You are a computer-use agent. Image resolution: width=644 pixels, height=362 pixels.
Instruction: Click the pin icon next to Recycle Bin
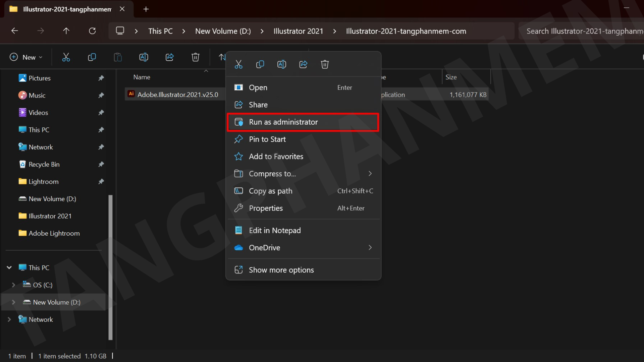click(101, 164)
